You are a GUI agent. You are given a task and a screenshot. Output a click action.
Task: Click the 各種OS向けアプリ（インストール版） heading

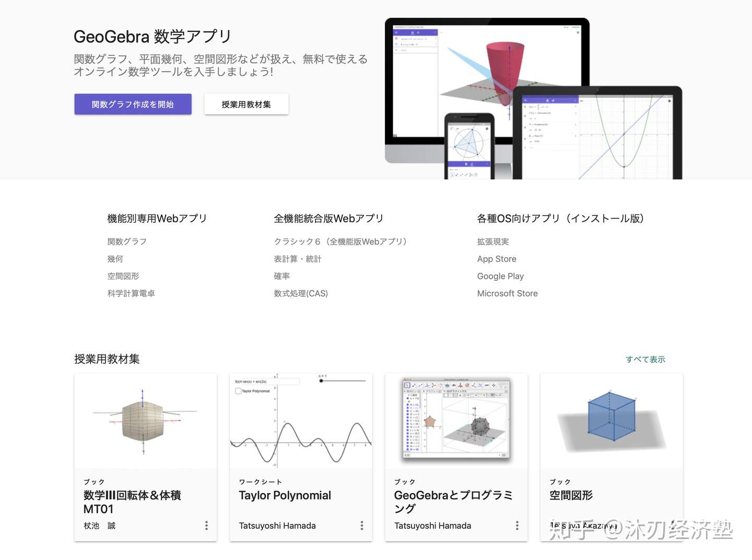pos(560,218)
